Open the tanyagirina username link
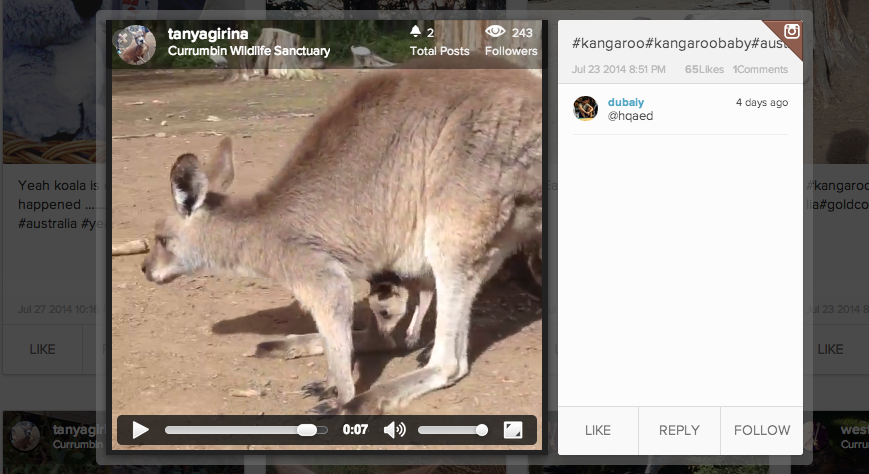The image size is (869, 474). point(208,34)
